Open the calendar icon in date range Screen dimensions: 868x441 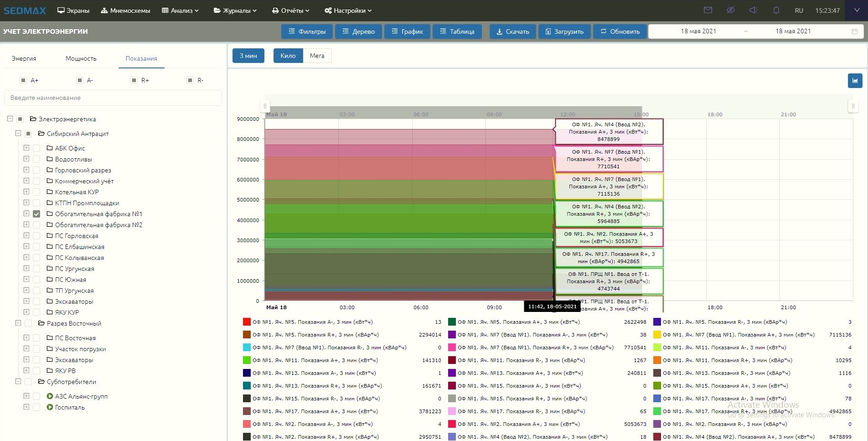tap(855, 31)
